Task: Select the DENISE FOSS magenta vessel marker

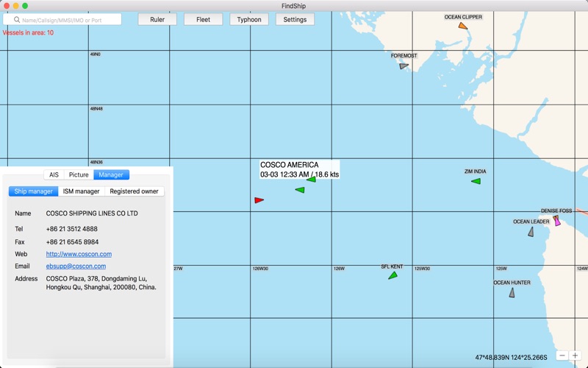Action: (557, 221)
